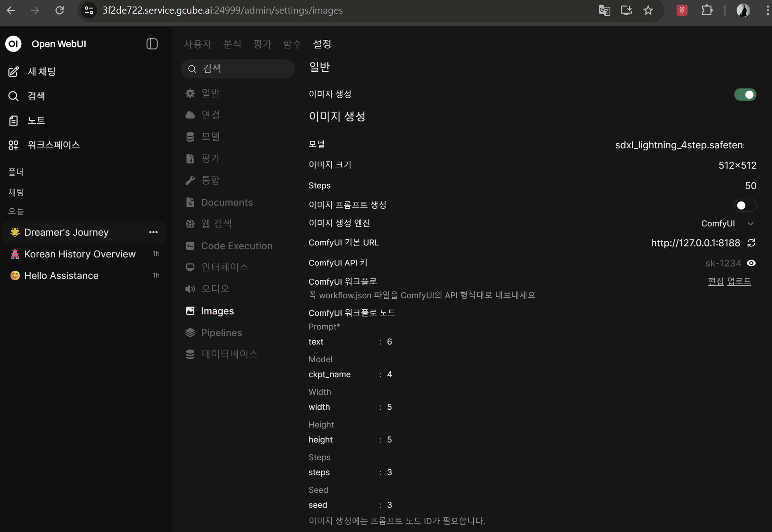This screenshot has width=772, height=532.
Task: Select the Pipelines settings section
Action: [x=222, y=333]
